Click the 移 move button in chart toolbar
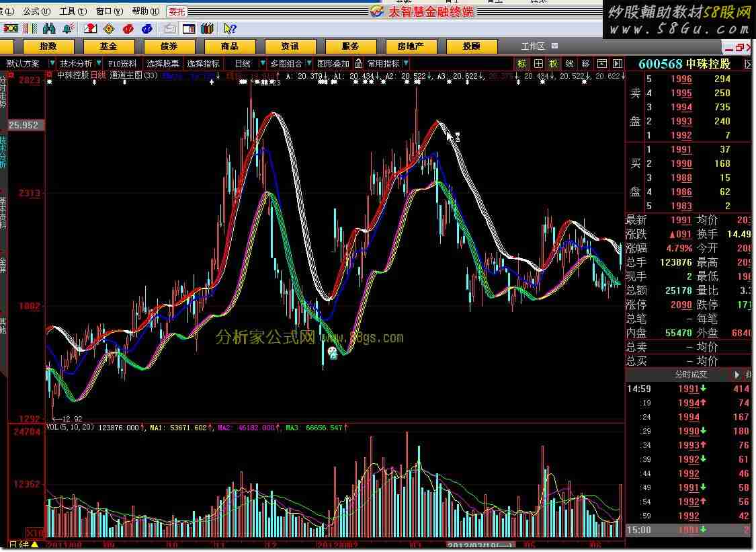The image size is (756, 552). click(585, 64)
